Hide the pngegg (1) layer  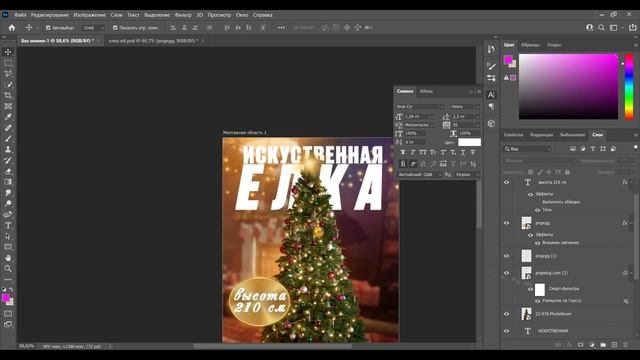point(507,256)
